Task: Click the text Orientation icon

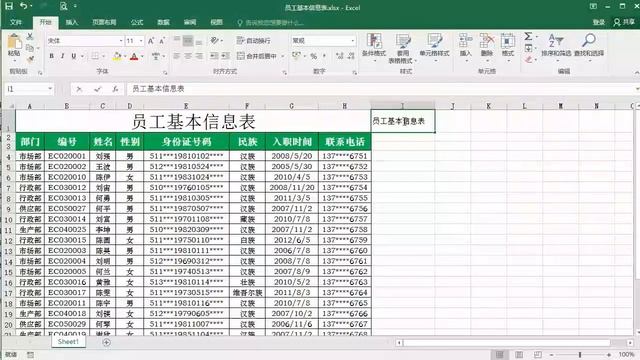Action: (215, 40)
